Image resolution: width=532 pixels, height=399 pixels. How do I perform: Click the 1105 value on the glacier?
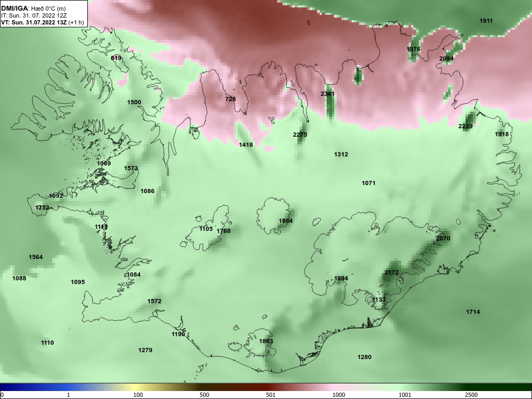205,229
